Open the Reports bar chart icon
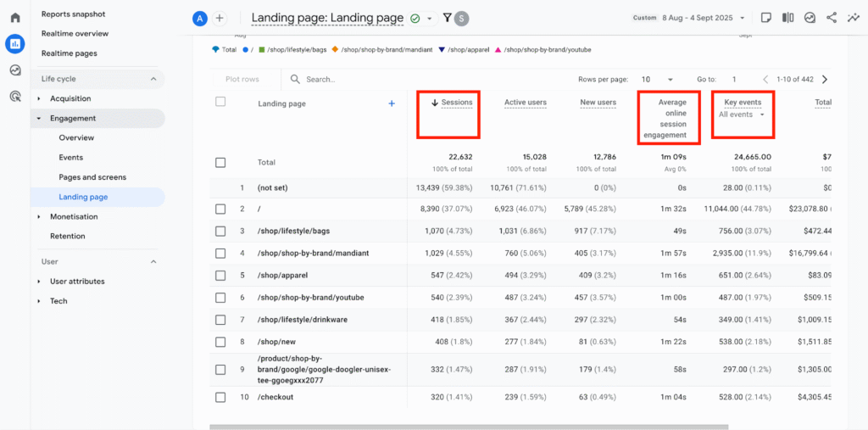This screenshot has width=868, height=430. click(15, 43)
